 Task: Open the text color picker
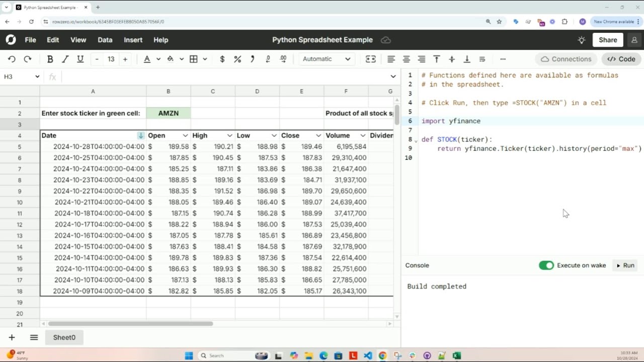(147, 59)
